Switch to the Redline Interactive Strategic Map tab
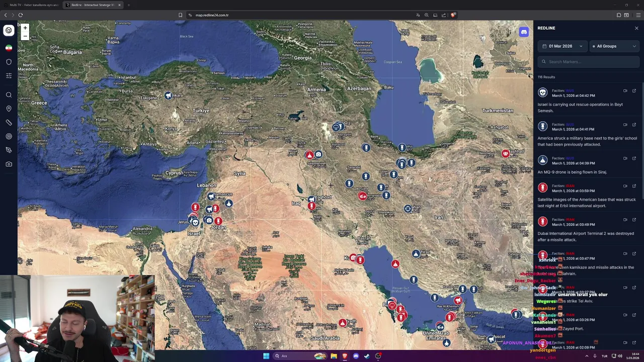Image resolution: width=644 pixels, height=362 pixels. 94,5
